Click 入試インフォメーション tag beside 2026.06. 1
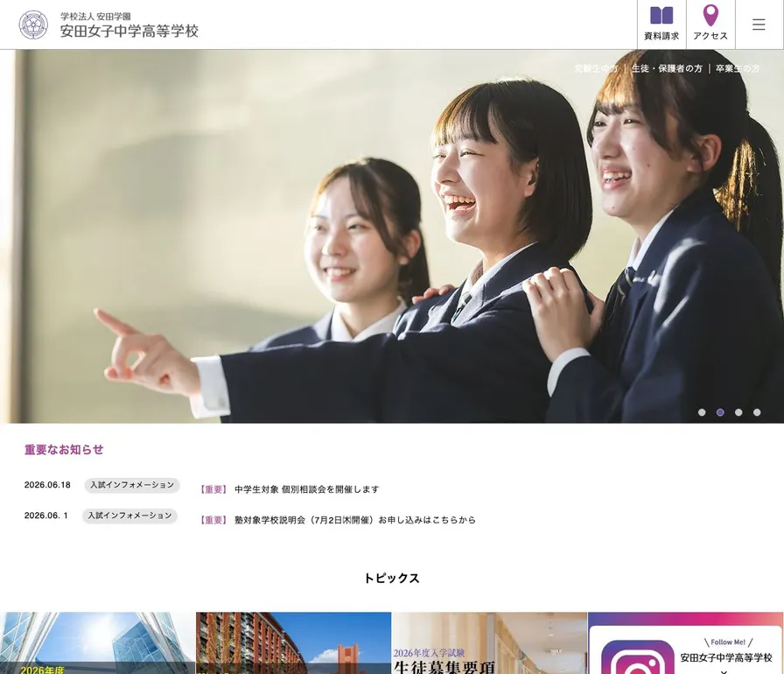Screen dimensions: 784x674 pyautogui.click(x=130, y=516)
